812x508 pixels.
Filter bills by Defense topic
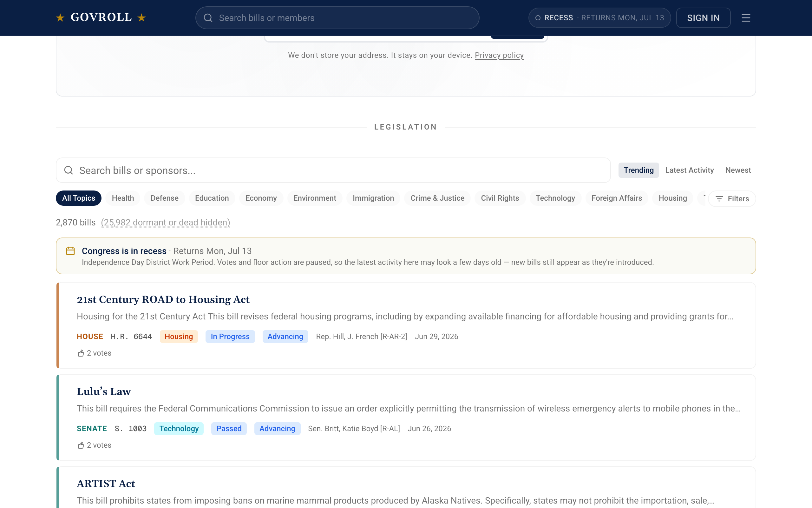(164, 198)
